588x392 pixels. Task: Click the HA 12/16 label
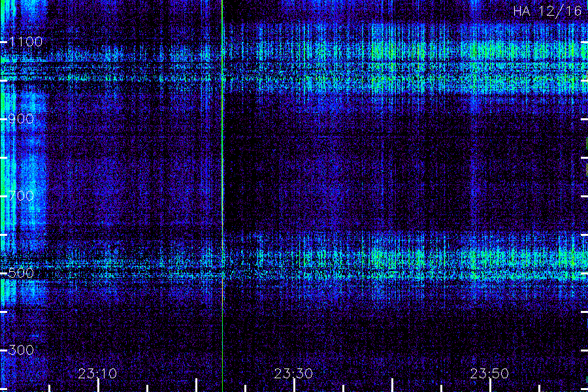tap(547, 11)
